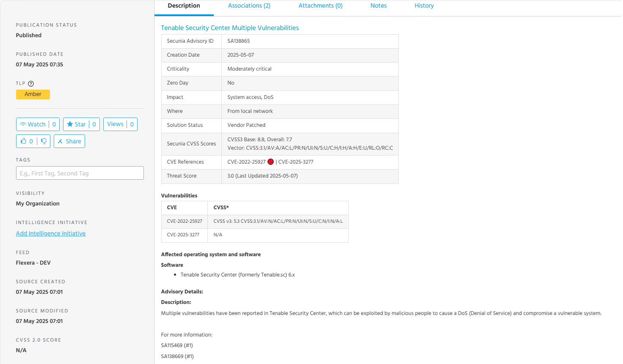The height and width of the screenshot is (364, 623).
Task: Open the TLP help question mark icon
Action: [x=31, y=84]
